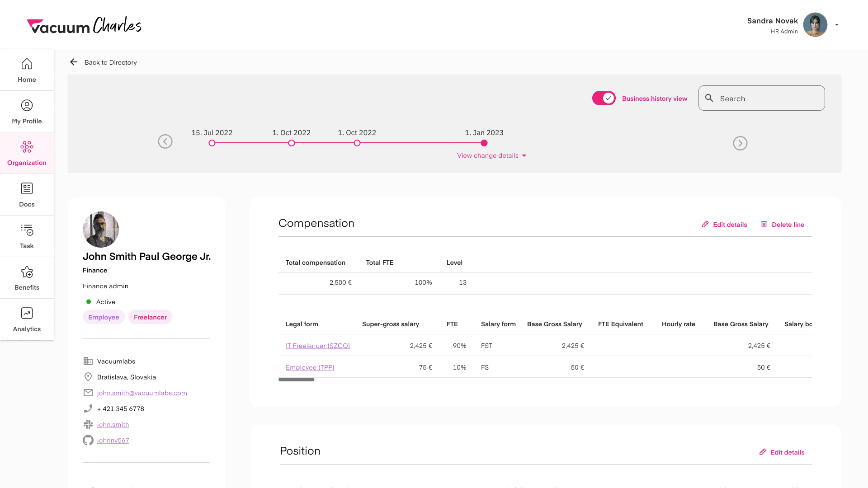Screen dimensions: 868x488
Task: Expand View change details
Action: click(x=492, y=155)
